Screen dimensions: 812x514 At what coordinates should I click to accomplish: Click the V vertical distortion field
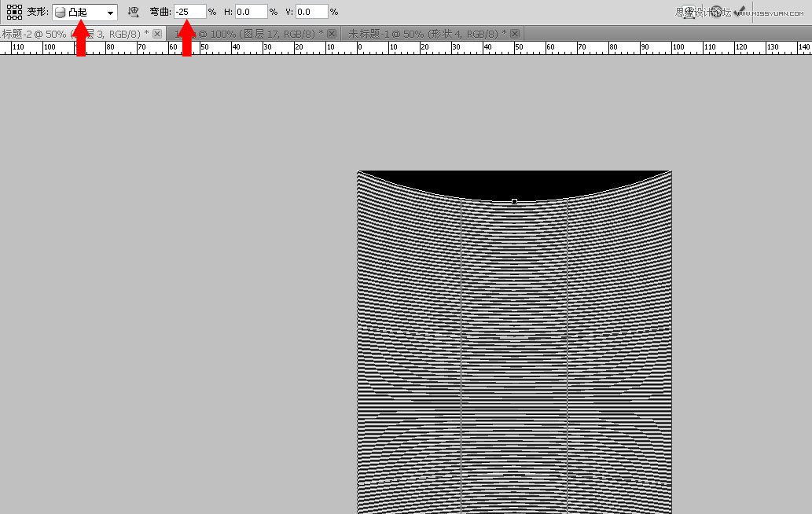point(312,11)
